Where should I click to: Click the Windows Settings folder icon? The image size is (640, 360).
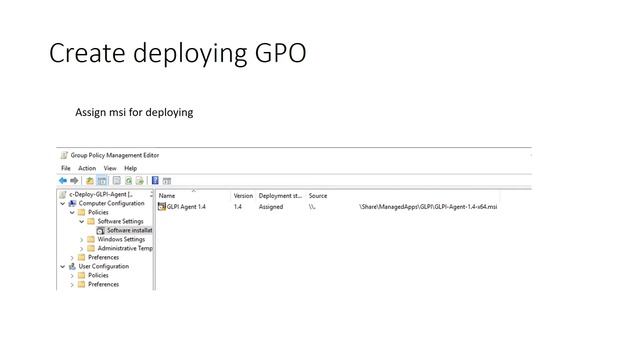coord(91,239)
